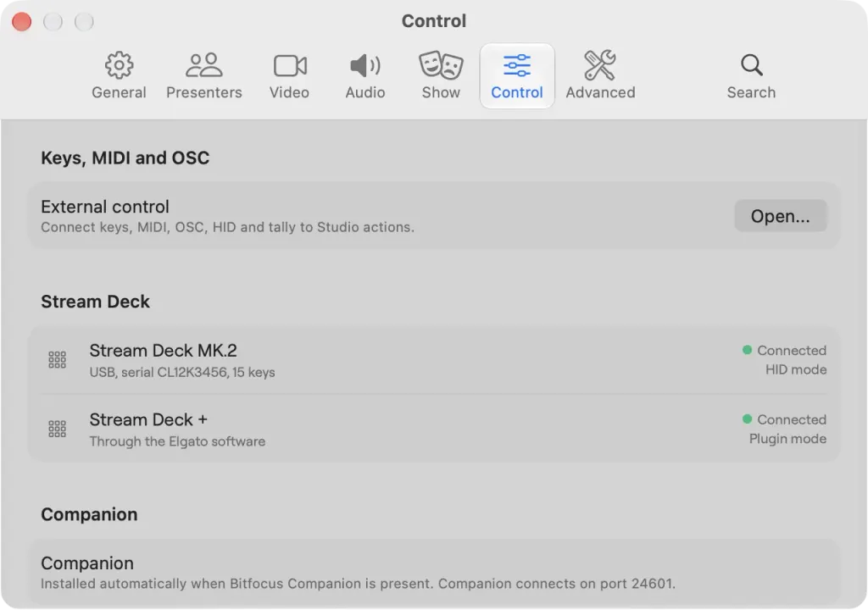Click the 'Keys, MIDI and OSC' heading

point(125,158)
